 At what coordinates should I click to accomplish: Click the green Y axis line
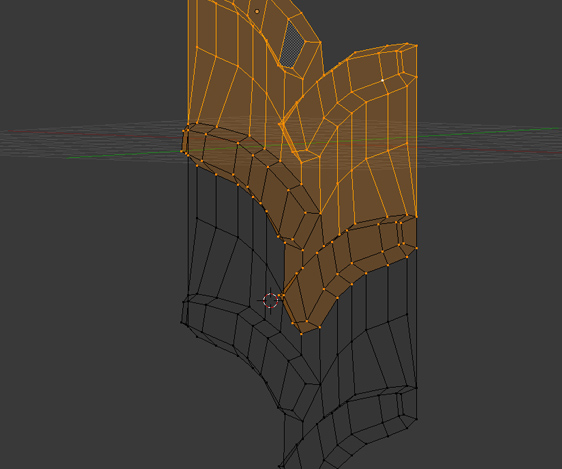(x=484, y=133)
